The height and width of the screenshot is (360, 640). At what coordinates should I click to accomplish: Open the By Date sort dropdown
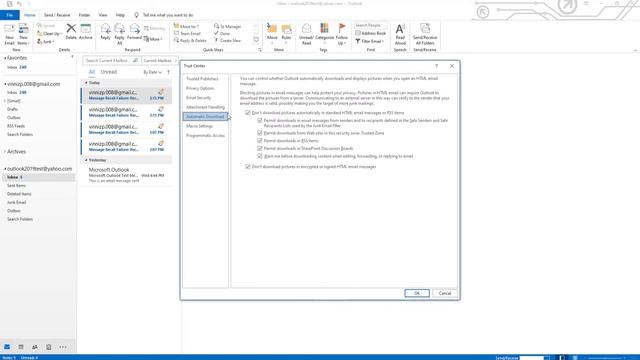tap(152, 72)
